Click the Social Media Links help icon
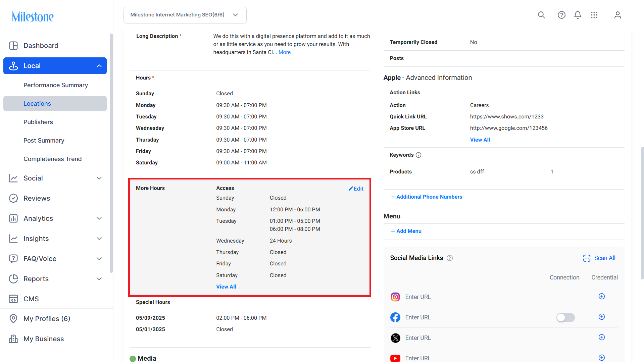The height and width of the screenshot is (362, 644). coord(450,258)
